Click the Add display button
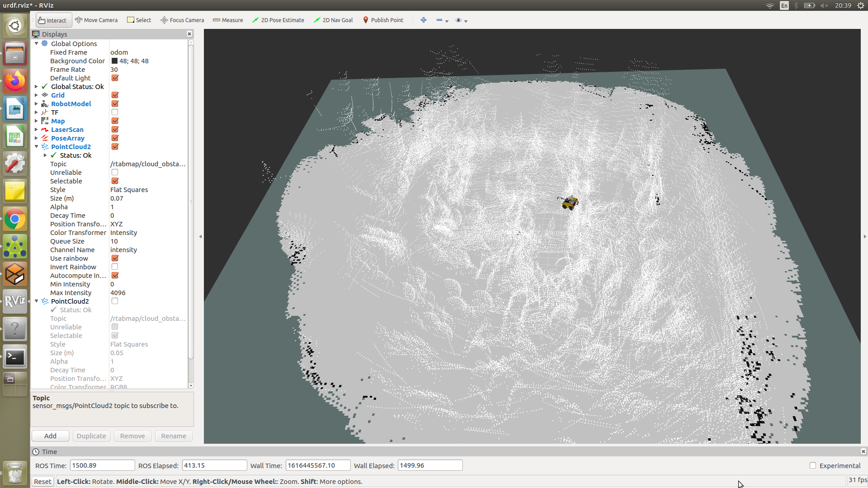Screen dimensions: 868x488 pos(50,436)
